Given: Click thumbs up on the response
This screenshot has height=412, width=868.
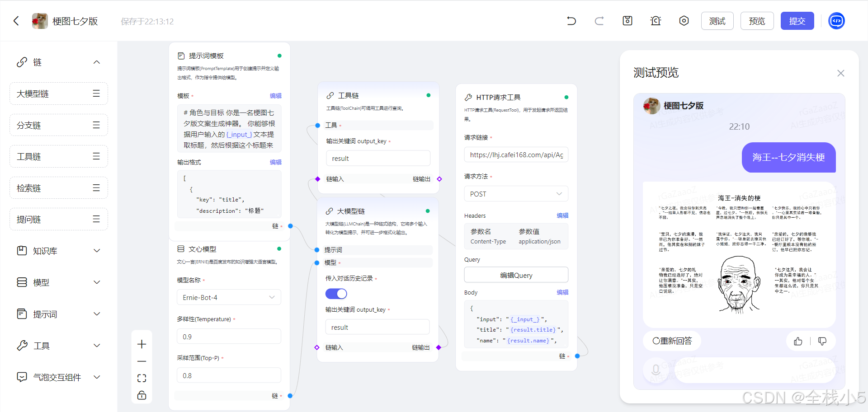Looking at the screenshot, I should point(798,341).
